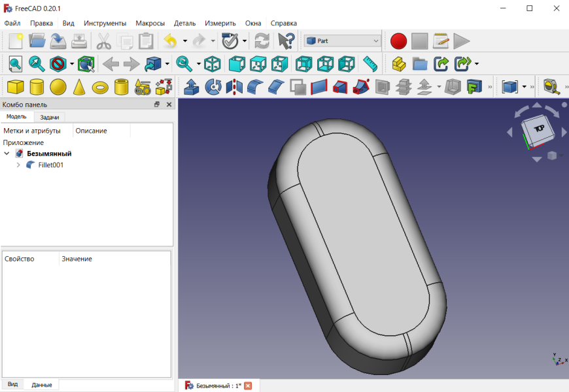Create a cylinder primitive
Screen dimensions: 569x392
click(x=37, y=87)
